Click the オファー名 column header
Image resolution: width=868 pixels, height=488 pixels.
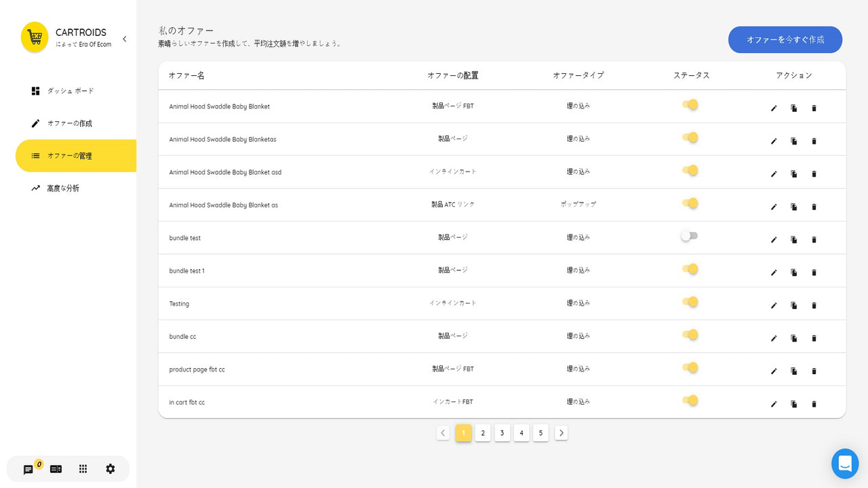(x=186, y=75)
